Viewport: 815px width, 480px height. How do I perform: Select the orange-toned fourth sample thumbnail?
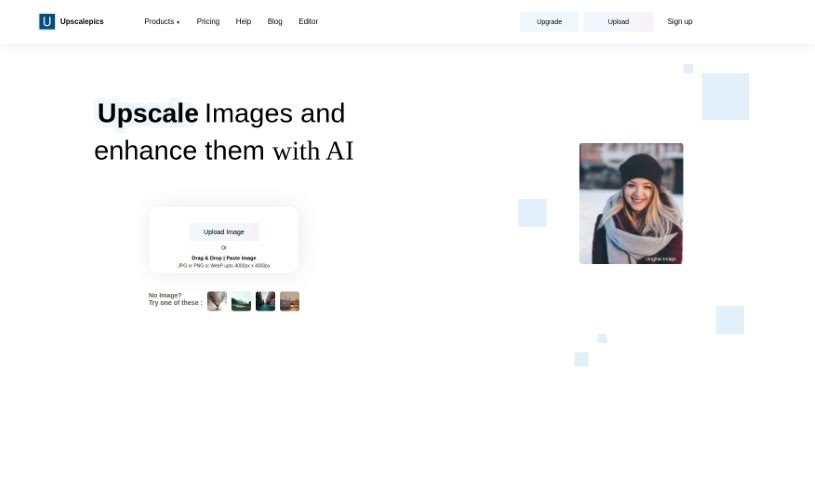coord(290,301)
